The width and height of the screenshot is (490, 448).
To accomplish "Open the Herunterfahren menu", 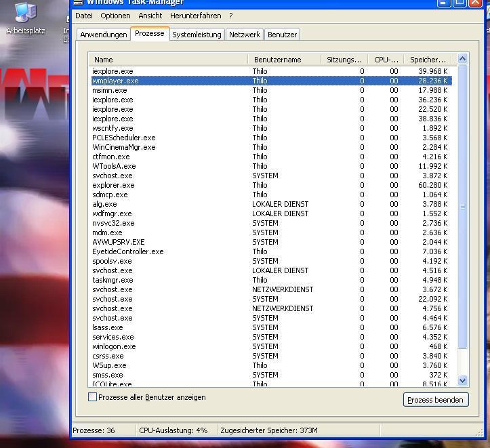I will pyautogui.click(x=195, y=16).
